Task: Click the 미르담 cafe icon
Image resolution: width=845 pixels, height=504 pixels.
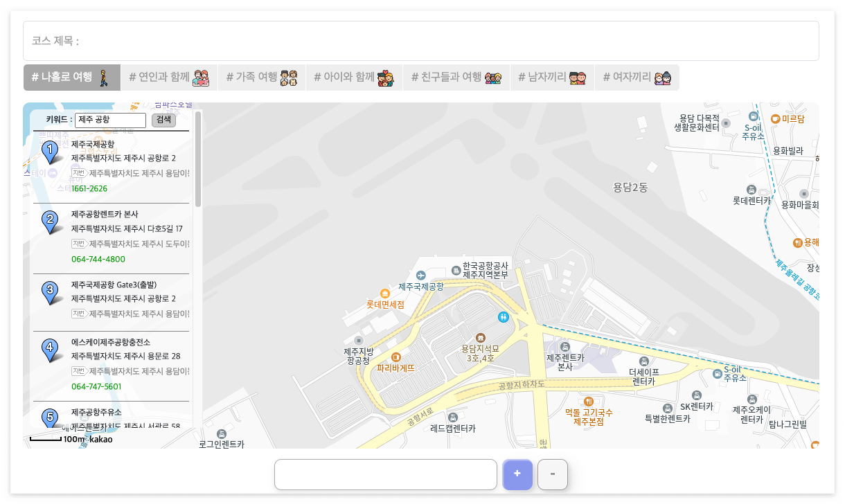Action: point(775,119)
